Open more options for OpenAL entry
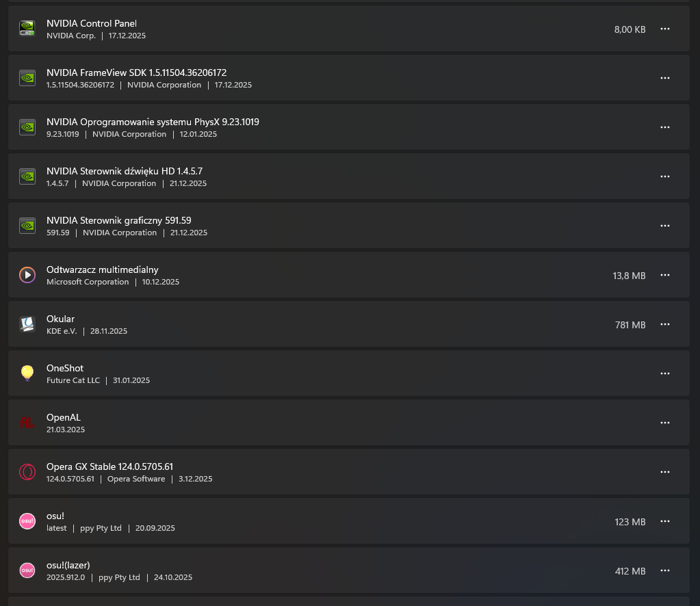Viewport: 700px width, 606px height. click(x=664, y=423)
